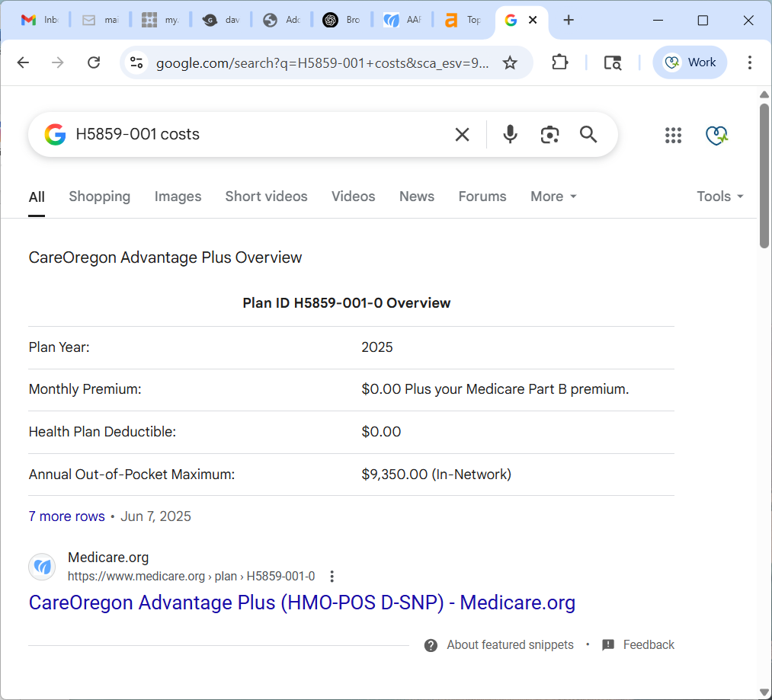The height and width of the screenshot is (700, 772).
Task: Select the '$9,350.00 (In-Network)' value
Action: [436, 474]
